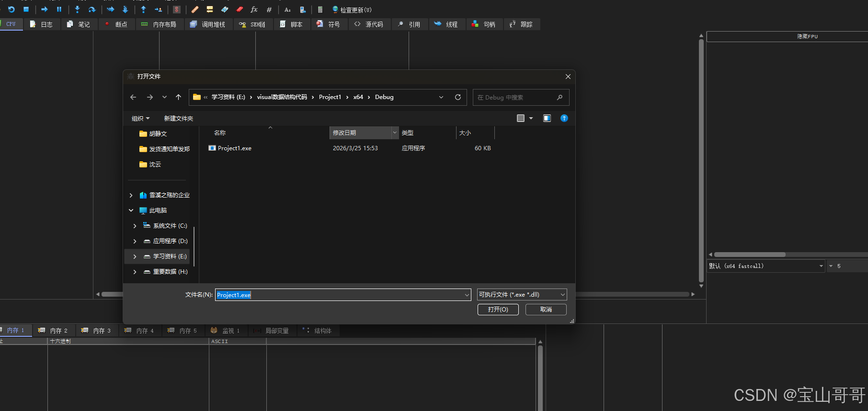Open the 跟踪 trace tab
This screenshot has height=411, width=868.
pos(522,24)
